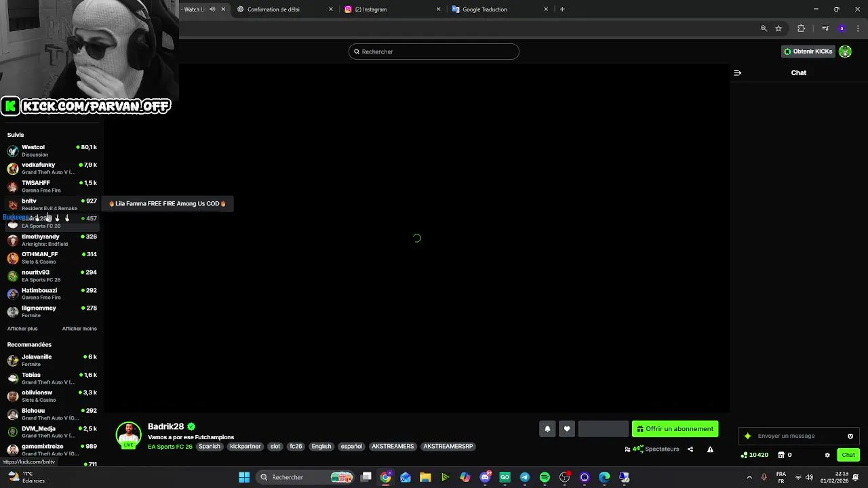Image resolution: width=868 pixels, height=488 pixels.
Task: Click the 10 420 KICKs balance
Action: point(754,455)
